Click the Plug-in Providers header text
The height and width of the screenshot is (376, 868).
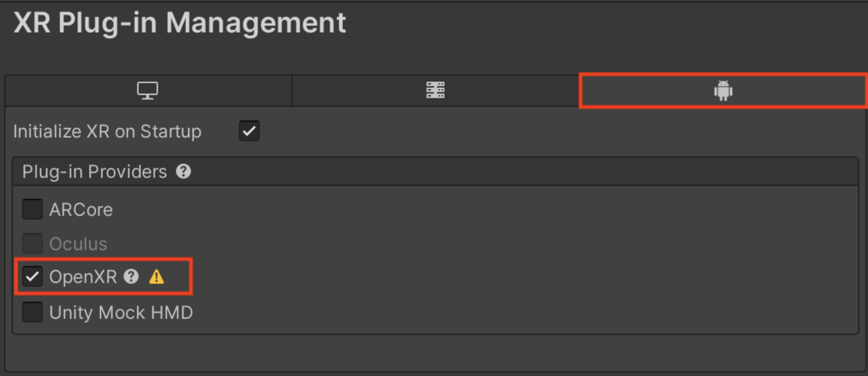94,172
